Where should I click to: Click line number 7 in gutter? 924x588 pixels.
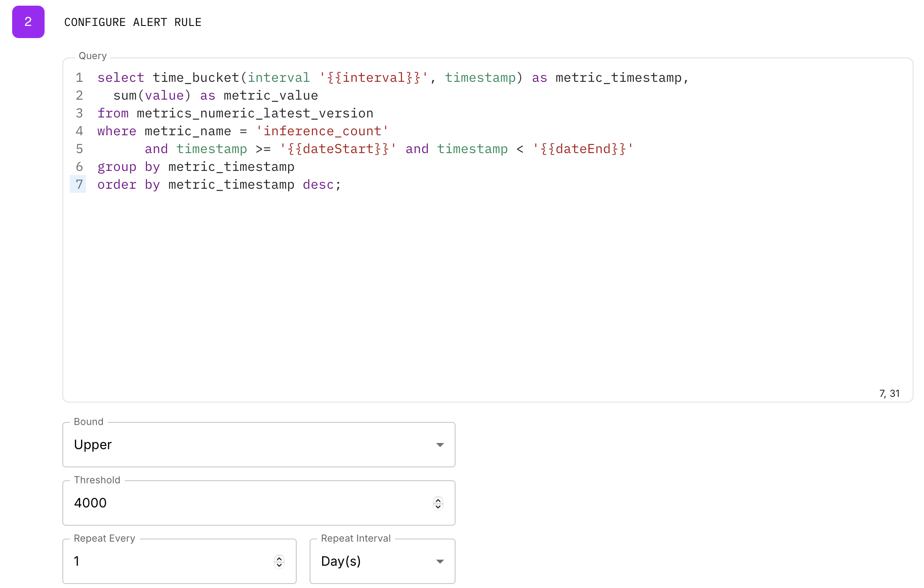pyautogui.click(x=79, y=185)
